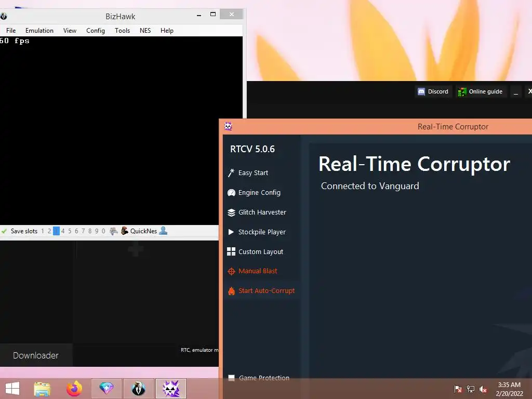This screenshot has height=399, width=532.
Task: Switch to the gem launcher taskbar app
Action: 106,389
